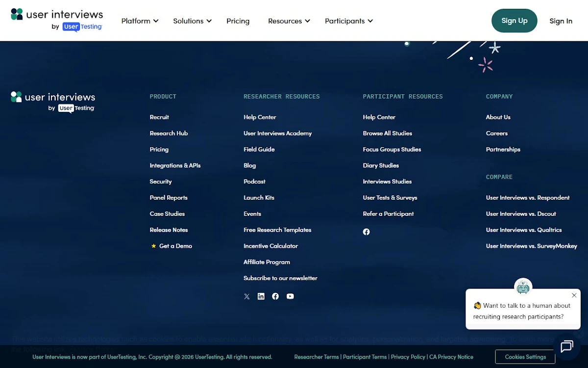The height and width of the screenshot is (368, 588).
Task: Expand the Platform menu
Action: (x=140, y=21)
